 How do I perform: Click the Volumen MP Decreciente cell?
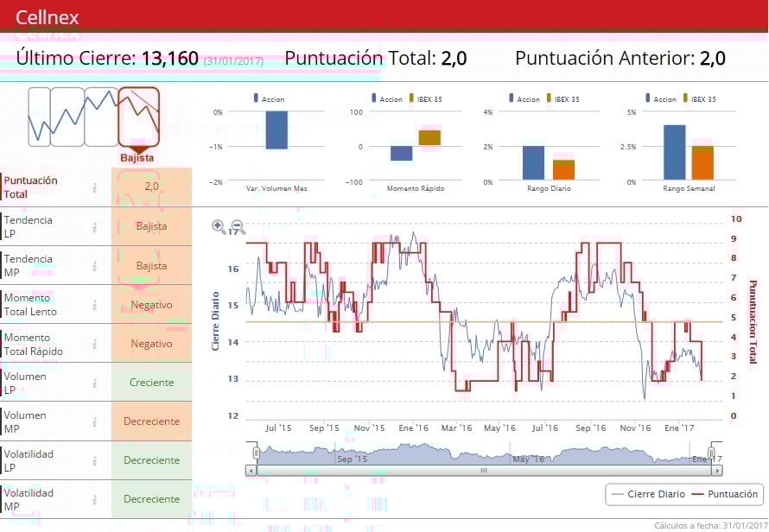[x=151, y=421]
